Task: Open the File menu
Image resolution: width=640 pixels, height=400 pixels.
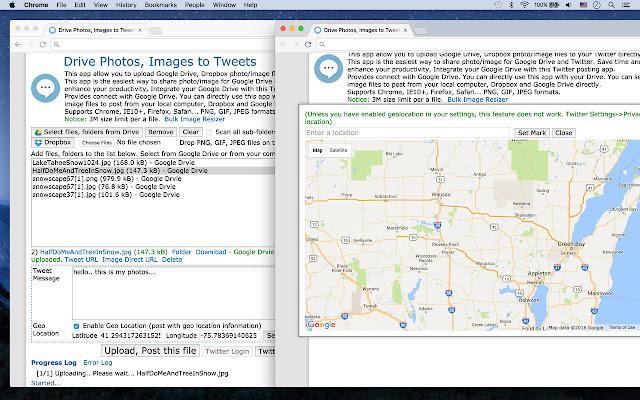Action: 61,5
